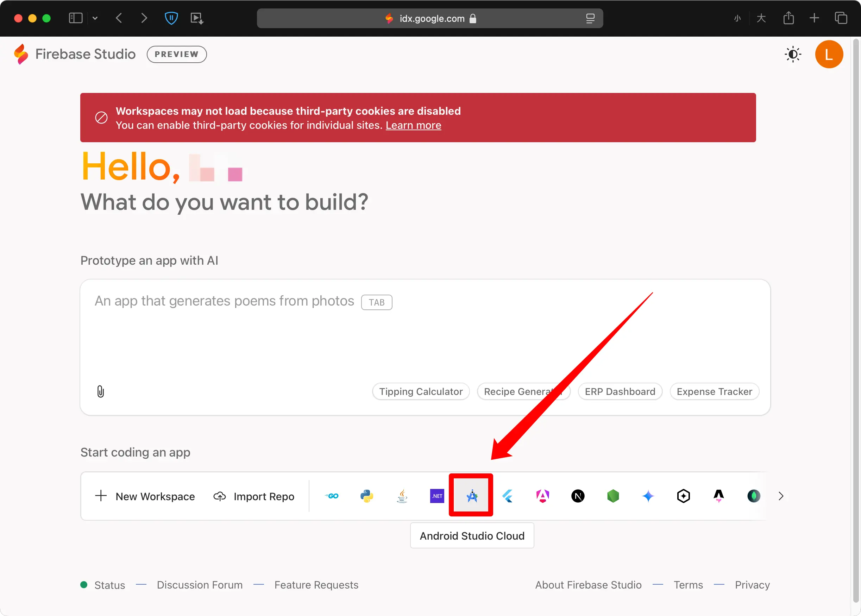Viewport: 861px width, 616px height.
Task: Click the Bitwarden shield extension icon
Action: (171, 18)
